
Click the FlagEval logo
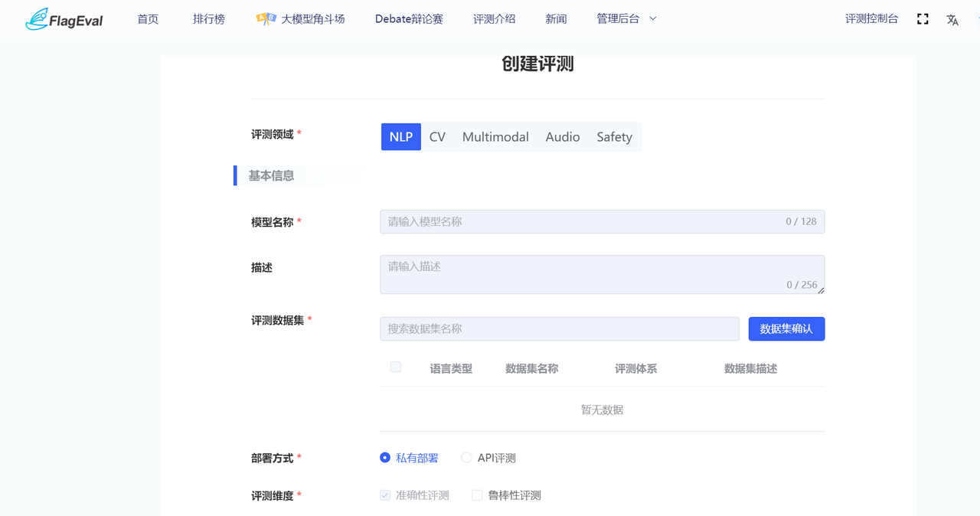(x=64, y=19)
